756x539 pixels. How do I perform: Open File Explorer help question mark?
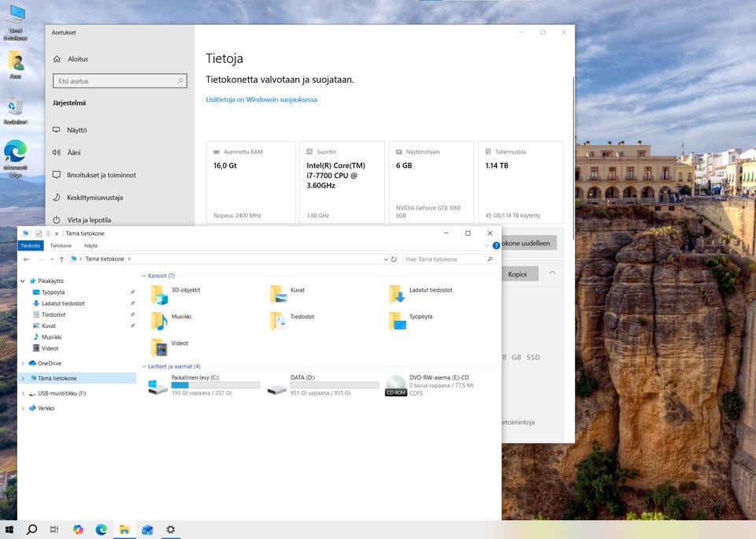(x=496, y=246)
